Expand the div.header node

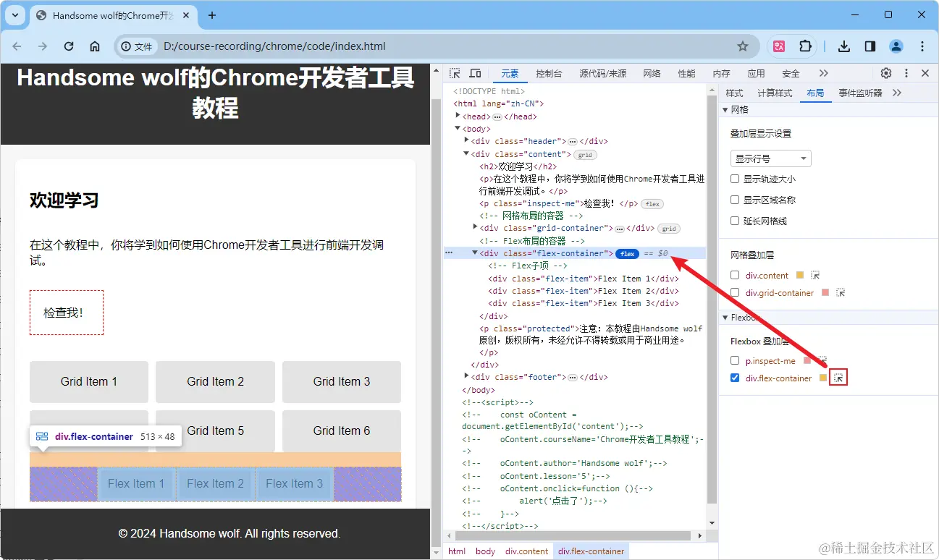pyautogui.click(x=466, y=141)
